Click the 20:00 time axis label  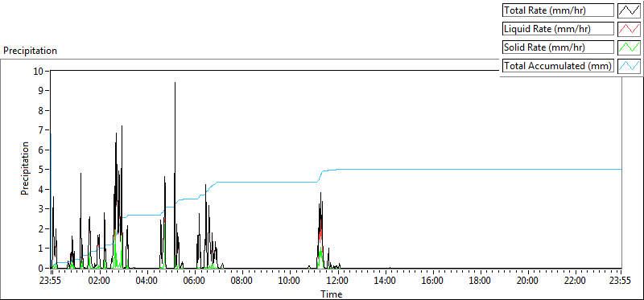tap(528, 281)
